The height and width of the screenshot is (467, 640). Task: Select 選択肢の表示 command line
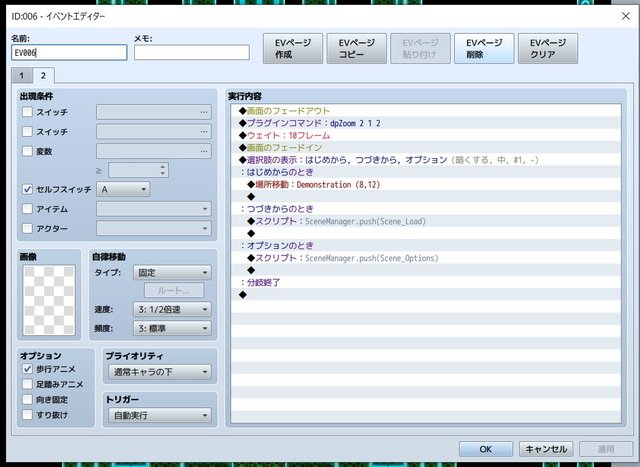pyautogui.click(x=426, y=160)
